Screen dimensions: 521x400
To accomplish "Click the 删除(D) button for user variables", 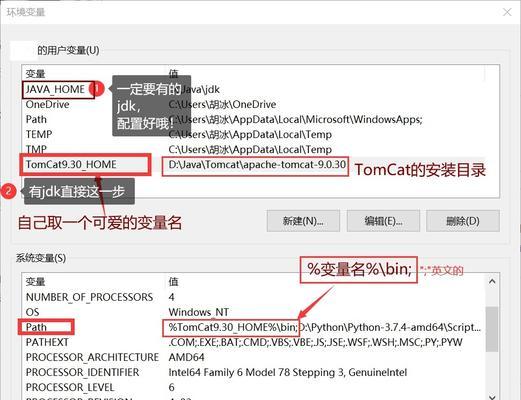I will pos(463,221).
